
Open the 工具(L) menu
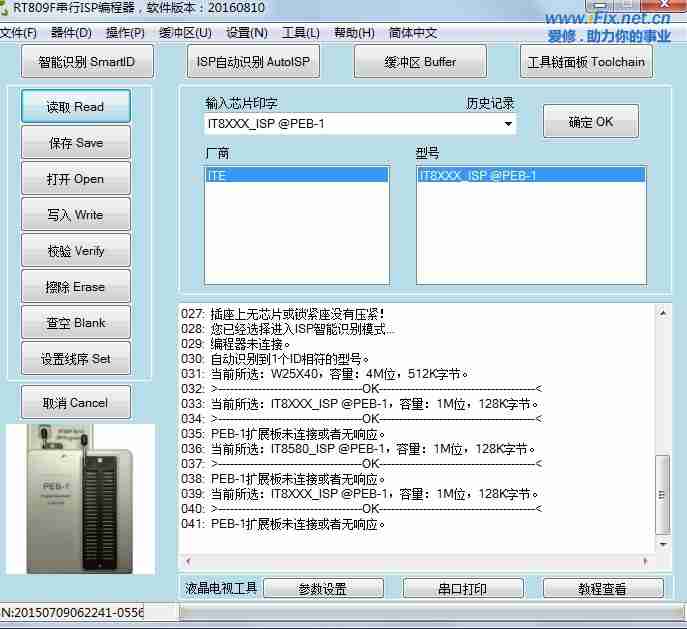point(301,33)
